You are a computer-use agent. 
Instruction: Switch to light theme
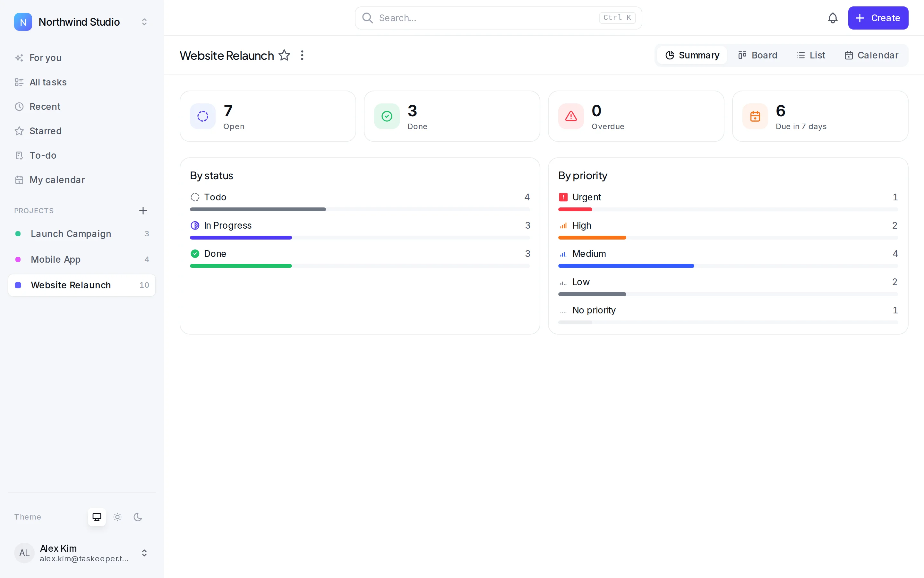coord(118,517)
